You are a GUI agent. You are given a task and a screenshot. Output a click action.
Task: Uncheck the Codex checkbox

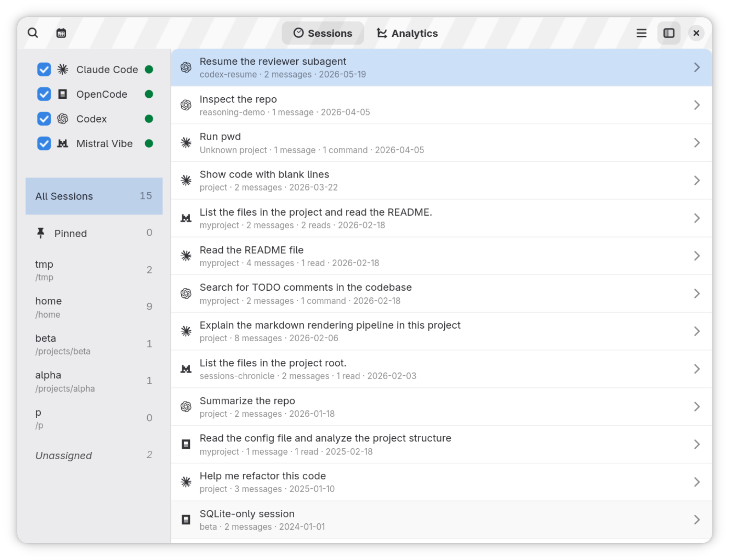(44, 119)
